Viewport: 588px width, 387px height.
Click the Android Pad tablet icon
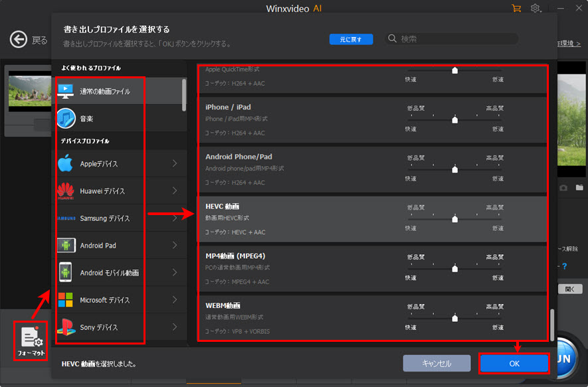pyautogui.click(x=66, y=246)
